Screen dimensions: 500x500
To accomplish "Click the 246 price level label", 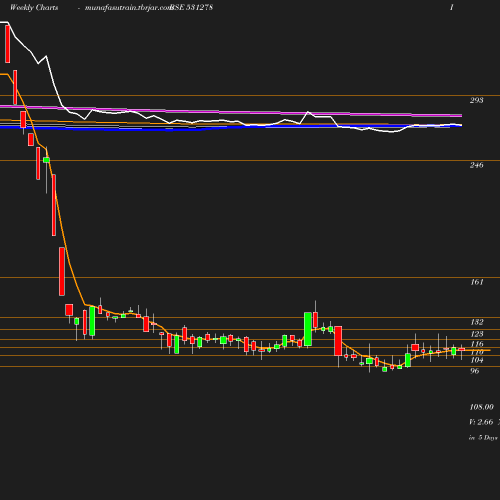I will pos(477,165).
